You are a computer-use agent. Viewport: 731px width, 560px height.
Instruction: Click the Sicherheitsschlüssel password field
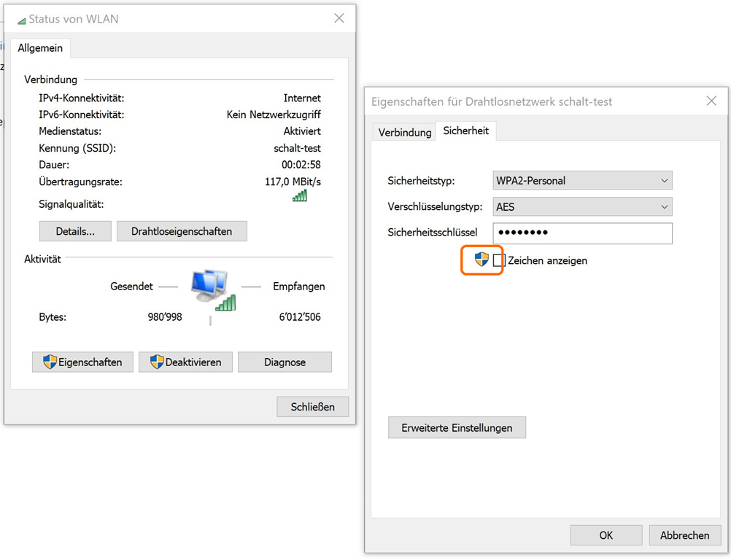coord(582,233)
